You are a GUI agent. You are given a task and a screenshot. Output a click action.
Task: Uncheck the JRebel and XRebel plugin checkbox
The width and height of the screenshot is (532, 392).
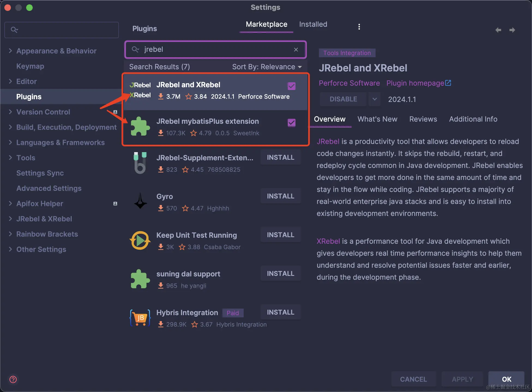[291, 86]
